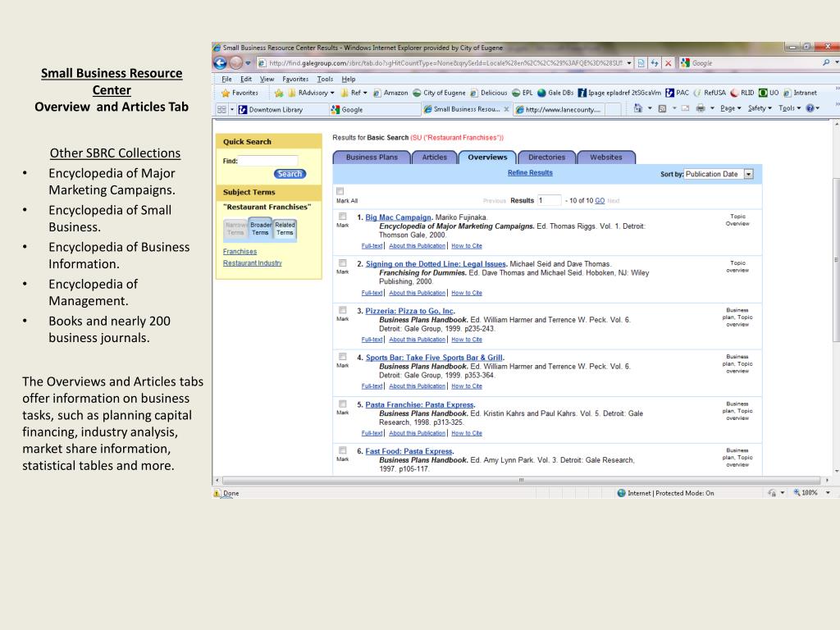Click the RSS Feeds icon
Screen dimensions: 840x630
pyautogui.click(x=662, y=108)
